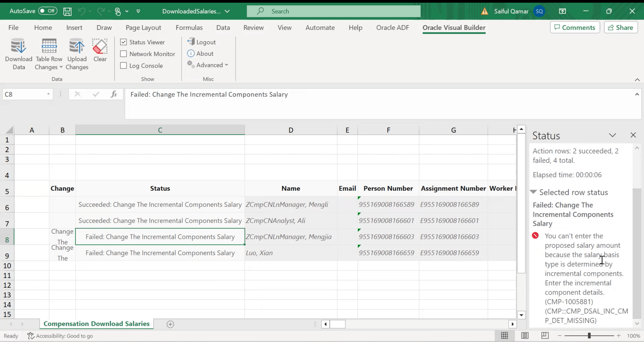This screenshot has width=644, height=342.
Task: Click the Upload Changes icon
Action: 77,46
